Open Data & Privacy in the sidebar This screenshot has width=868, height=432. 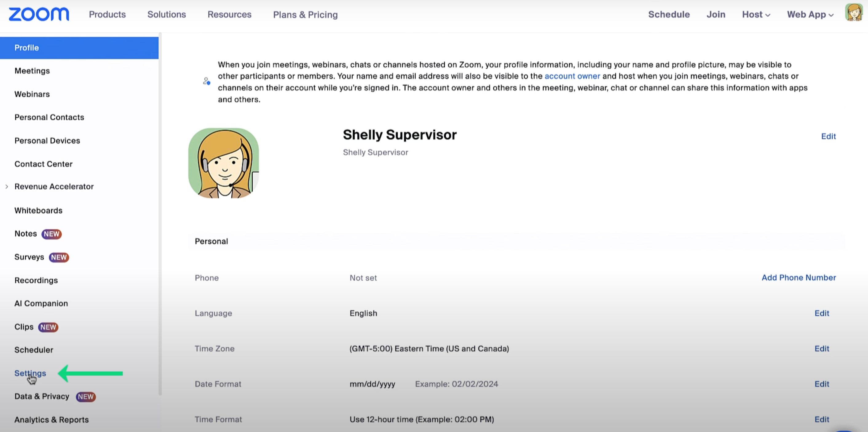[x=42, y=397]
